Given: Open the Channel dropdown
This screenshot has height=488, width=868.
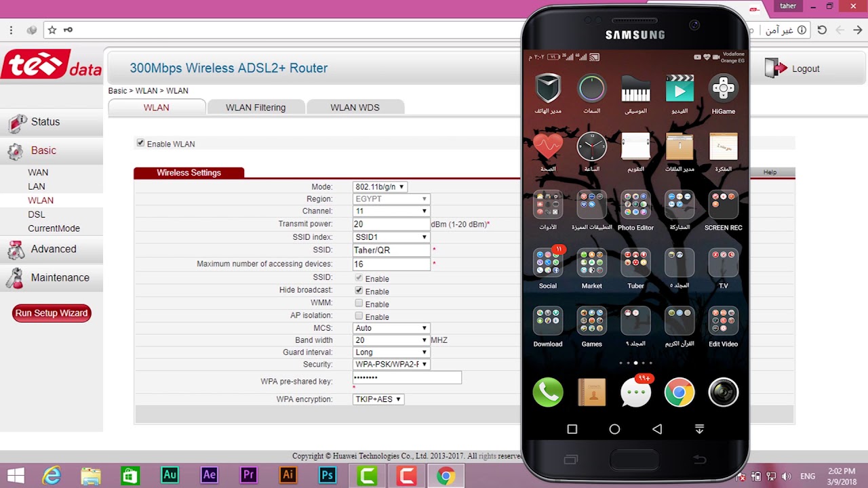Looking at the screenshot, I should (391, 211).
